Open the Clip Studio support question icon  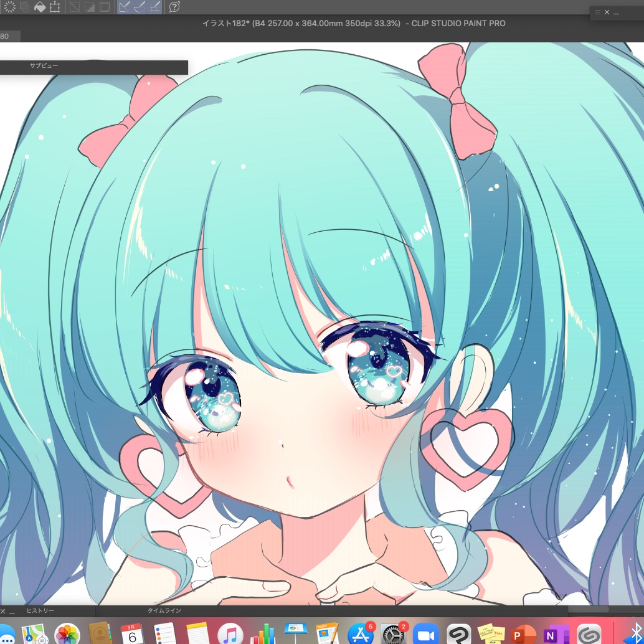[x=174, y=7]
